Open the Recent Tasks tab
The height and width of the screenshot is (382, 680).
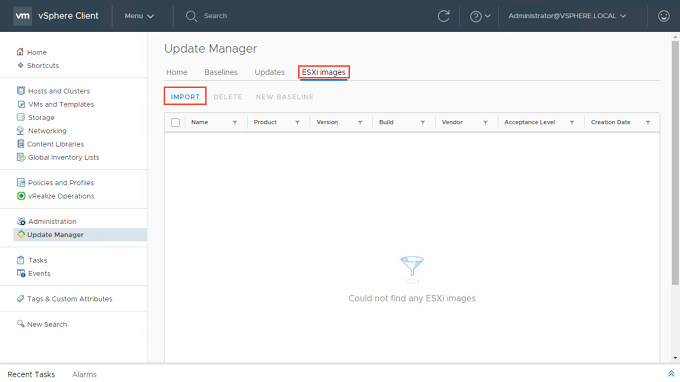point(31,374)
